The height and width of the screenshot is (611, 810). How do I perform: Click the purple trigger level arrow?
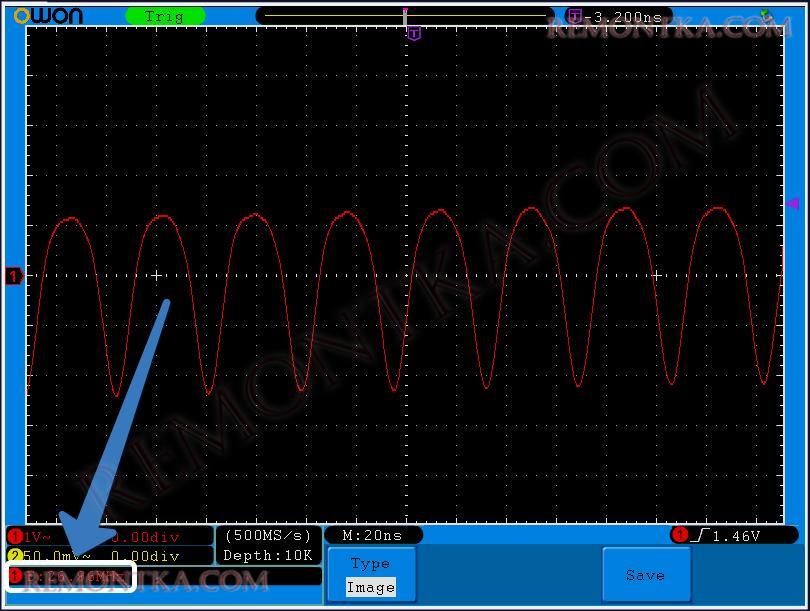pyautogui.click(x=792, y=203)
